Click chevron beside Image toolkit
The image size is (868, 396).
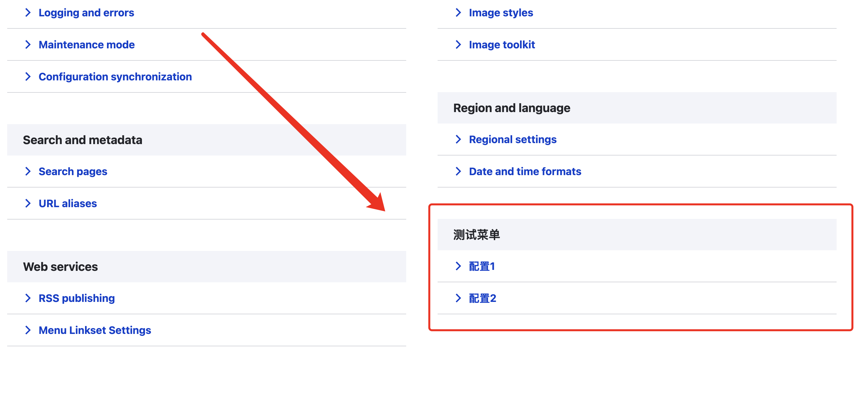click(x=458, y=45)
